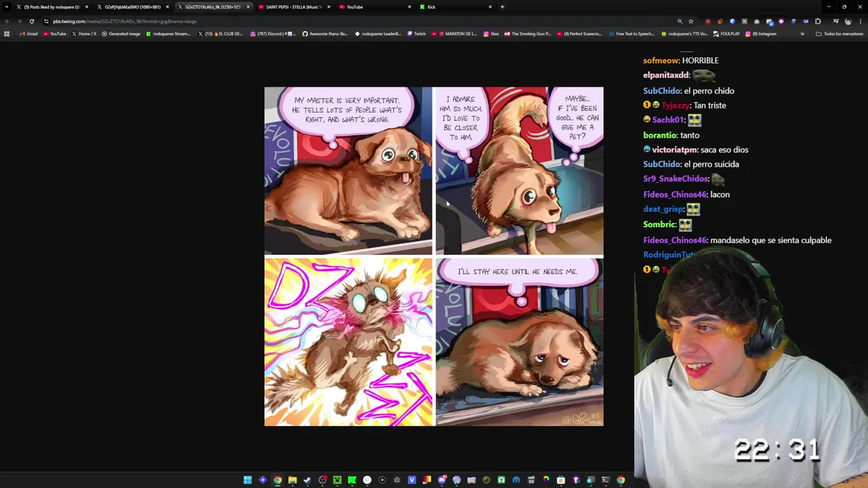Viewport: 868px width, 488px height.
Task: Click username boramtio in chat
Action: pos(660,135)
